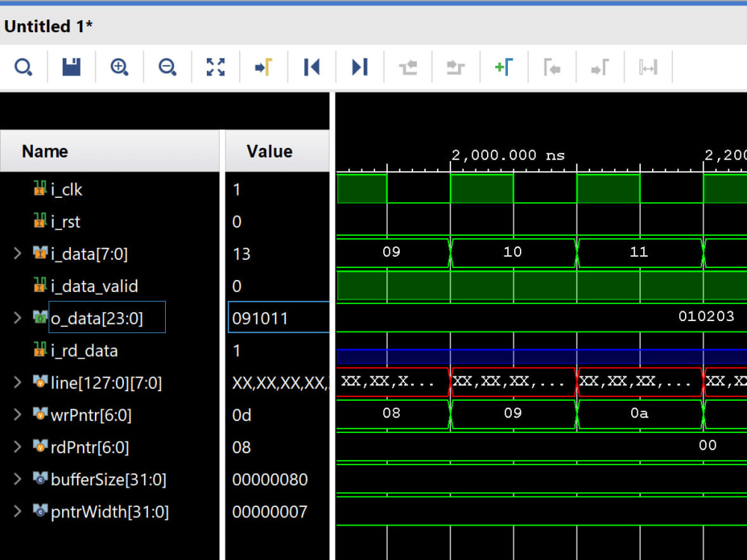Click the green Add Marker icon
The height and width of the screenshot is (560, 747).
coord(503,67)
